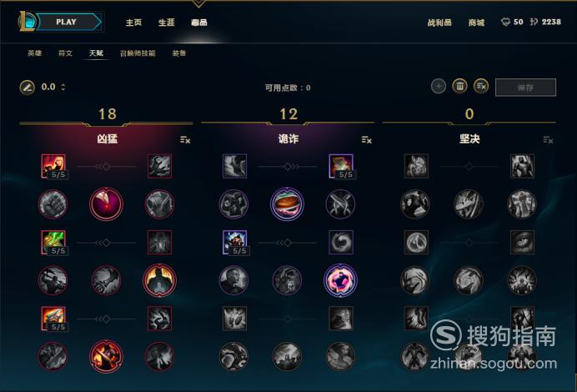Select the biscuit mastery icon in 诡诈 tree

click(x=287, y=204)
